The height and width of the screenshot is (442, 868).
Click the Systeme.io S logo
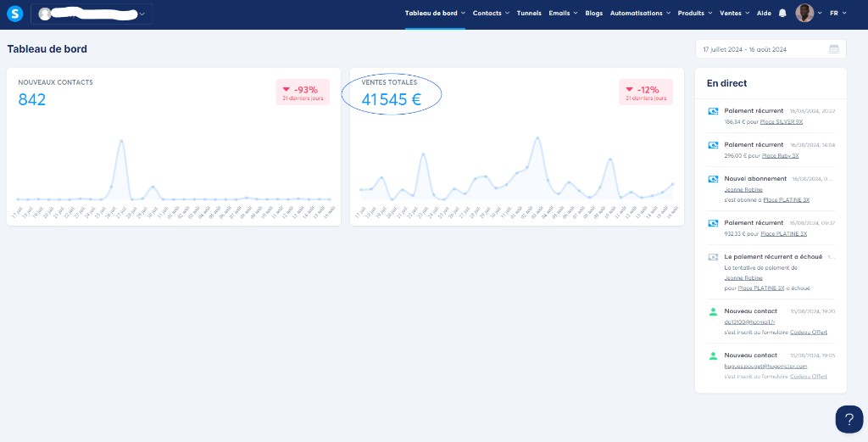(15, 14)
